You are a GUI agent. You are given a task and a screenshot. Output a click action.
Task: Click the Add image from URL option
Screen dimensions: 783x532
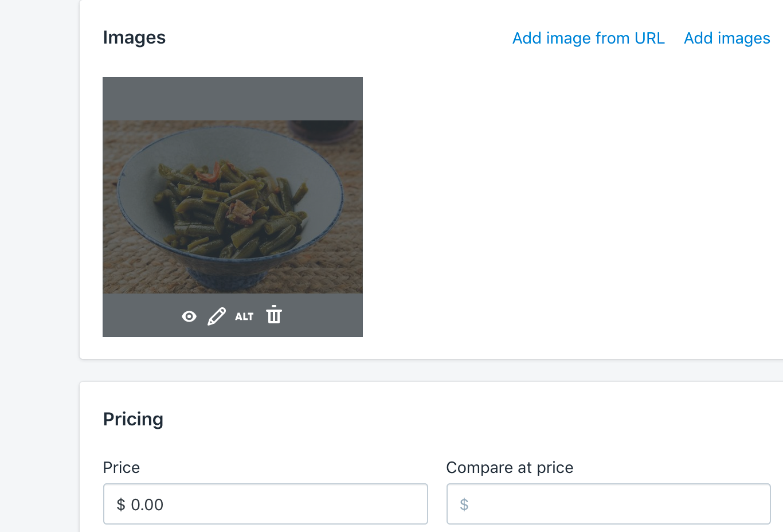(x=588, y=38)
